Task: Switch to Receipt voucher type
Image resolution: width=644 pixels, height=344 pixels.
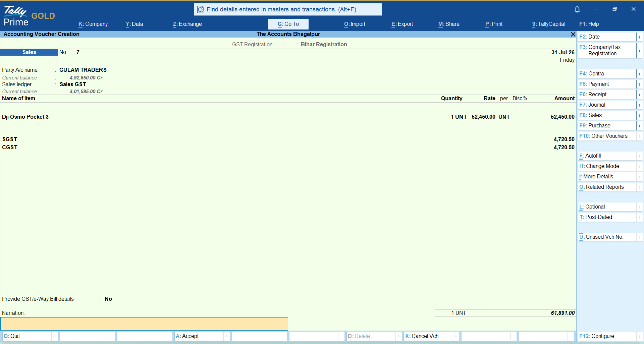Action: pyautogui.click(x=607, y=95)
